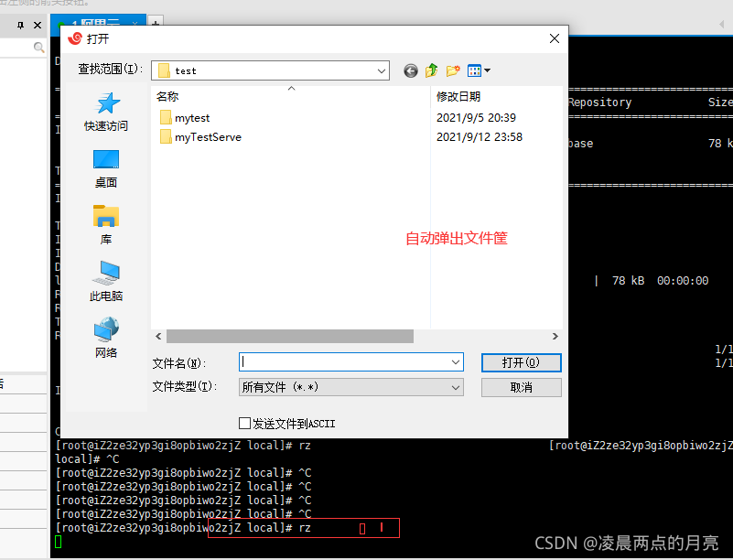Sort by 修改日期 column header
The height and width of the screenshot is (560, 733).
[x=458, y=97]
